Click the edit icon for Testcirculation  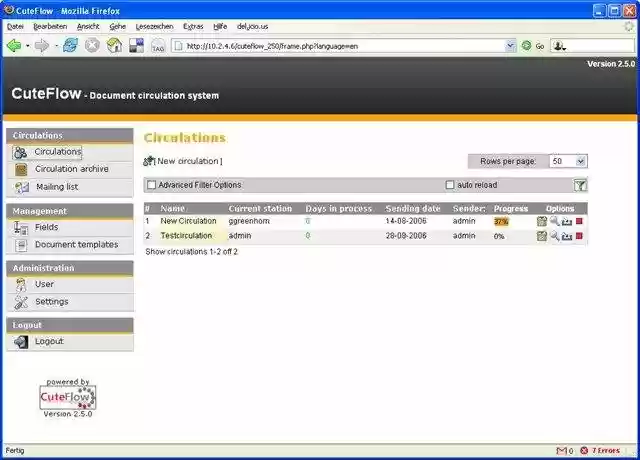[542, 236]
